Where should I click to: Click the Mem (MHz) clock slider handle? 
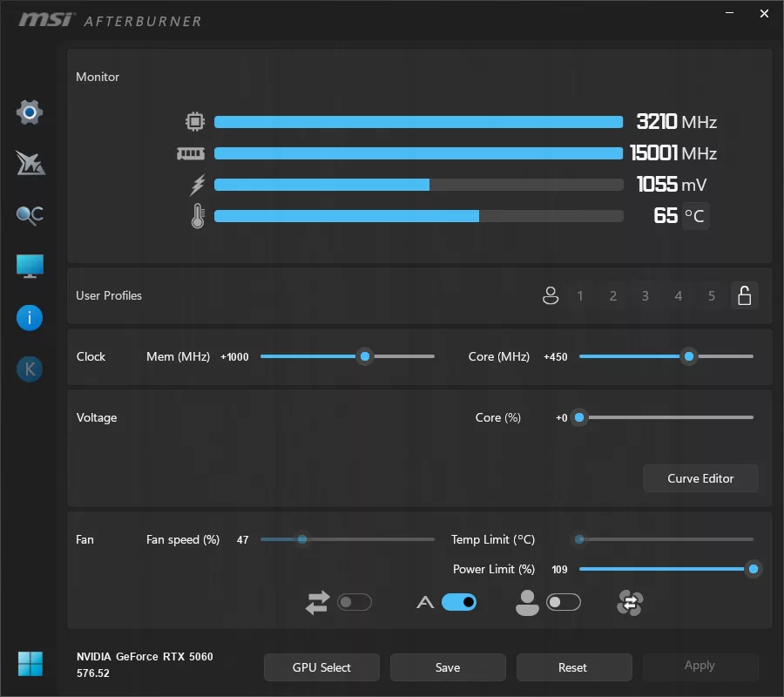365,356
